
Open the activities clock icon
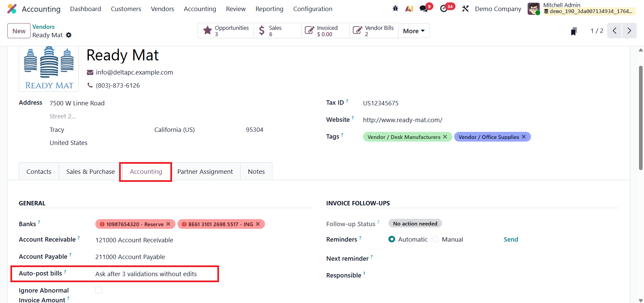[444, 9]
